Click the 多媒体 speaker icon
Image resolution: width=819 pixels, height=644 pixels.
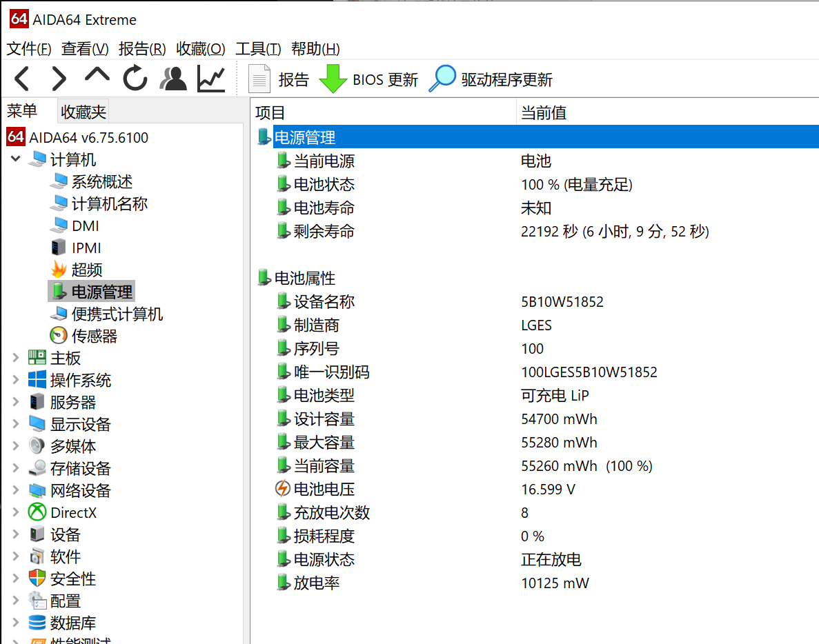[37, 445]
